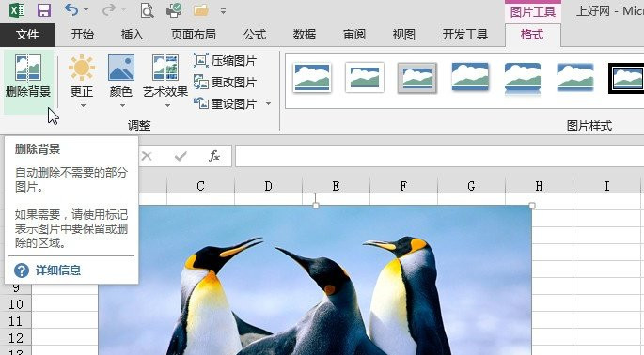Apply the third picture style with gray frame
This screenshot has height=355, width=644.
[x=416, y=78]
